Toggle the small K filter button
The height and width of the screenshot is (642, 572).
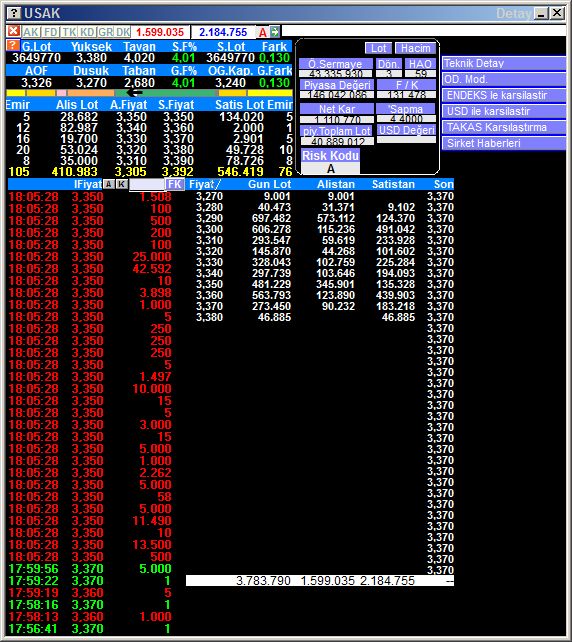[x=122, y=184]
